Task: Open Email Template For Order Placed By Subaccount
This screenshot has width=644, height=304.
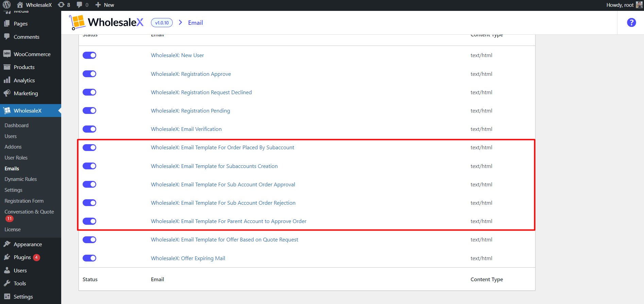Action: pyautogui.click(x=223, y=147)
